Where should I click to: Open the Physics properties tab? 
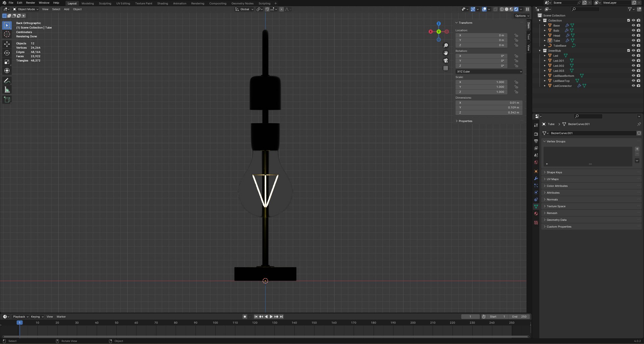(536, 192)
